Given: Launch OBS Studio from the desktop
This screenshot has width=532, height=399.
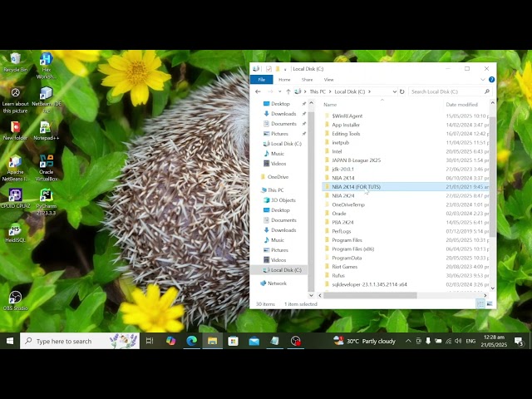Looking at the screenshot, I should click(x=15, y=301).
